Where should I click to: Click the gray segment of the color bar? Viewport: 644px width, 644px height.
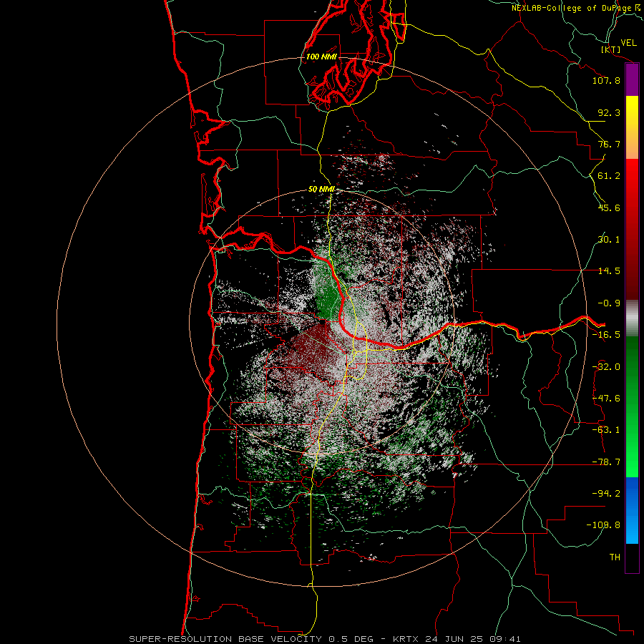tap(632, 318)
